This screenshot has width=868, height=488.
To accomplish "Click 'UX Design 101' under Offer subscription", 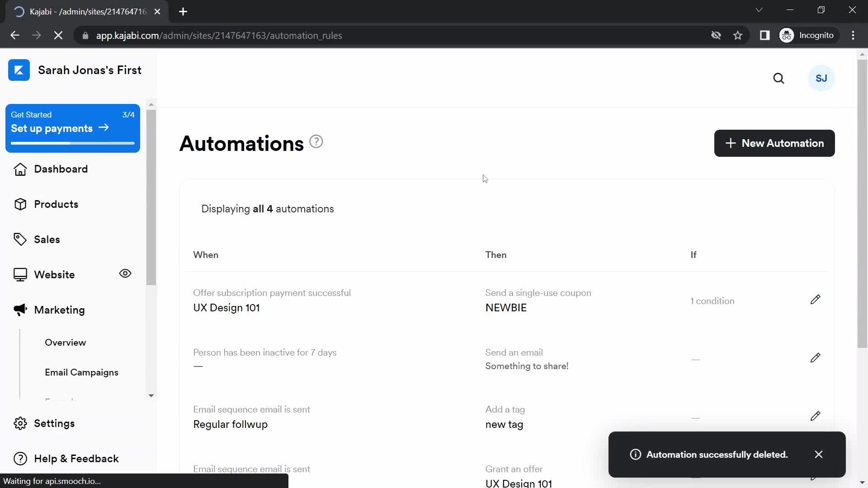I will tap(226, 308).
